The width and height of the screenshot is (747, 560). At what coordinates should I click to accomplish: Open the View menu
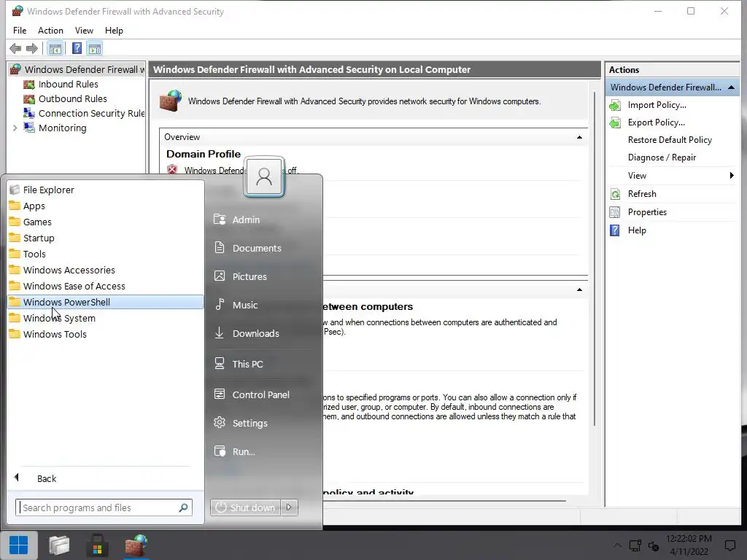(84, 31)
